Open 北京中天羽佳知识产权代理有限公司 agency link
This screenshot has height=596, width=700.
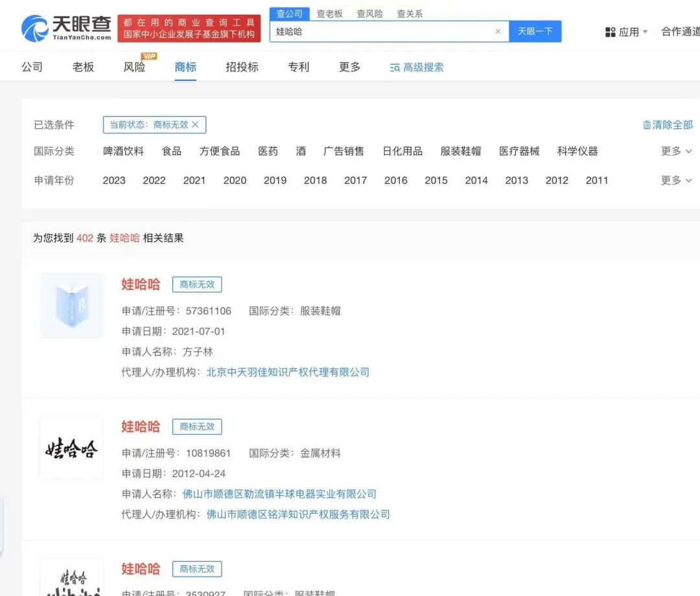pyautogui.click(x=288, y=372)
